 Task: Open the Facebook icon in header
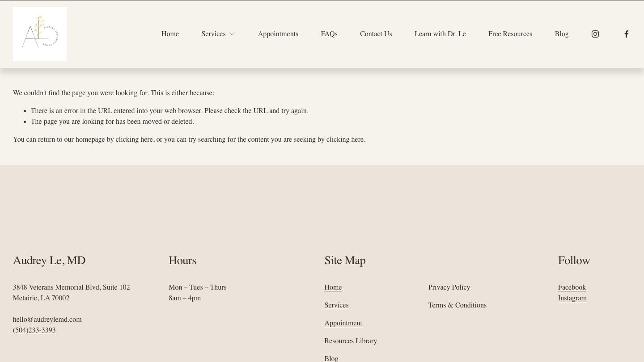point(626,34)
